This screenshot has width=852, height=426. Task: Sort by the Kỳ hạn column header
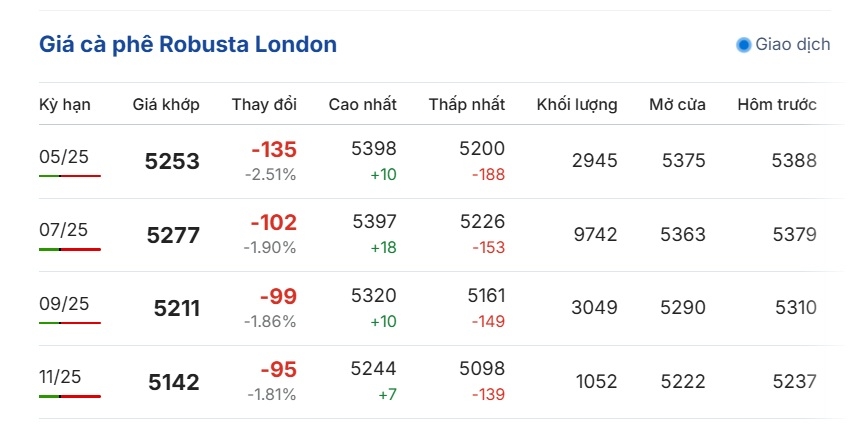65,105
